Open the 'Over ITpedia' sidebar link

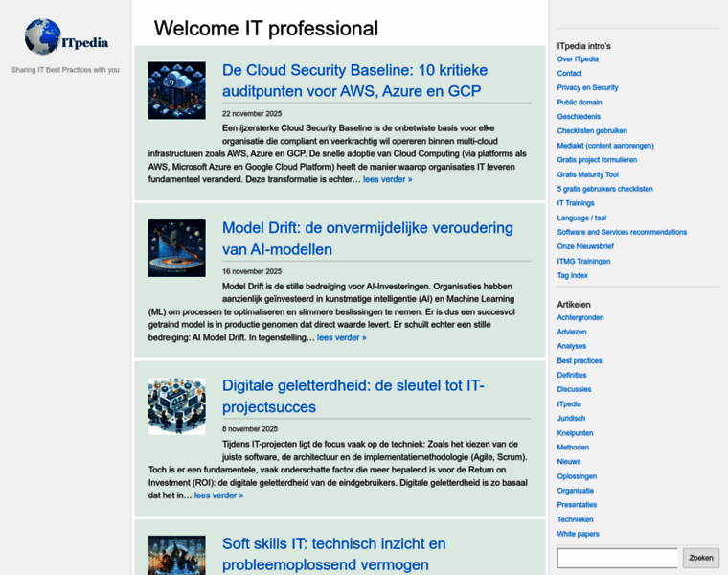(578, 59)
